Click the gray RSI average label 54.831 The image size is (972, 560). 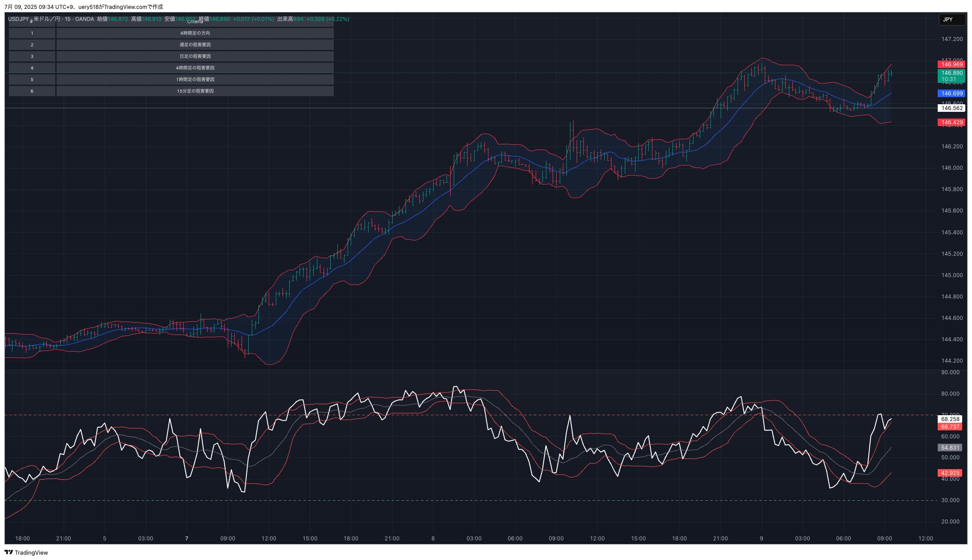pyautogui.click(x=950, y=448)
